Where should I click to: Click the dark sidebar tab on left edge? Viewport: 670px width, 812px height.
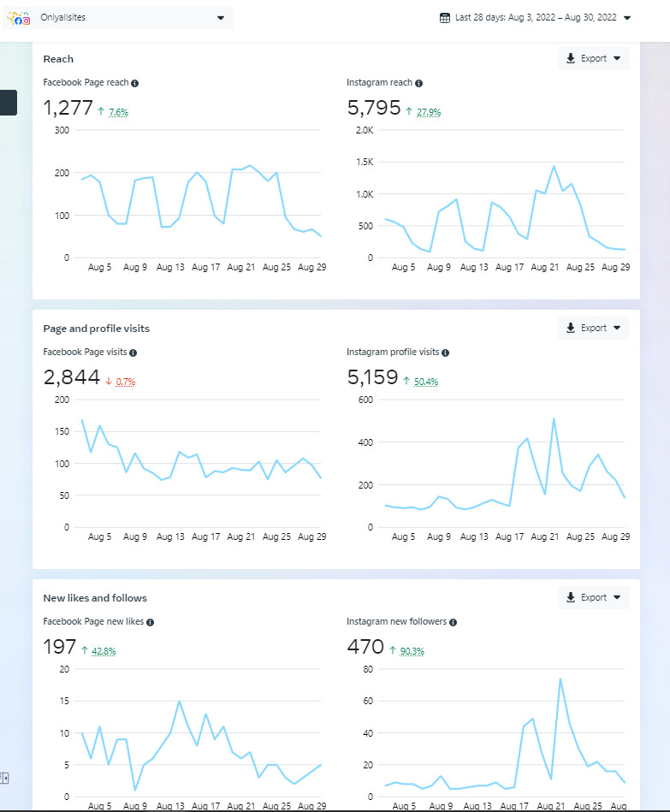click(x=8, y=103)
